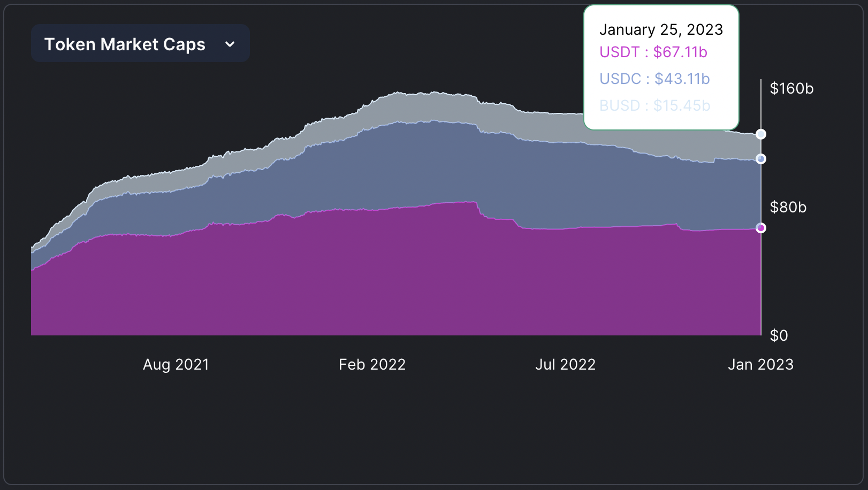
Task: Click the $80b y-axis label
Action: coord(788,207)
